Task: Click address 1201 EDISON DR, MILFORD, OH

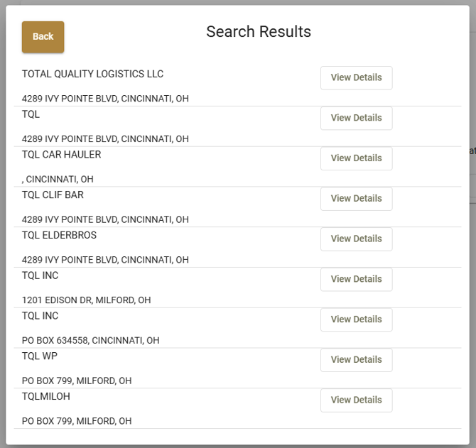Action: tap(86, 300)
